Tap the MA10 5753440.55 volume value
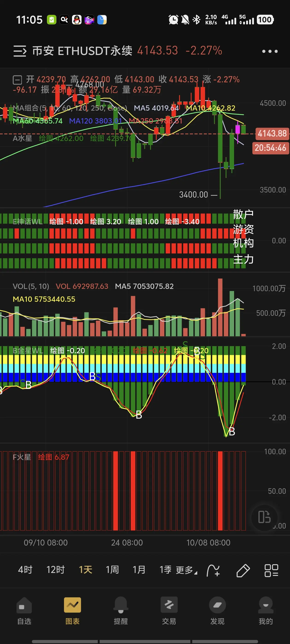Image resolution: width=290 pixels, height=644 pixels. (44, 299)
